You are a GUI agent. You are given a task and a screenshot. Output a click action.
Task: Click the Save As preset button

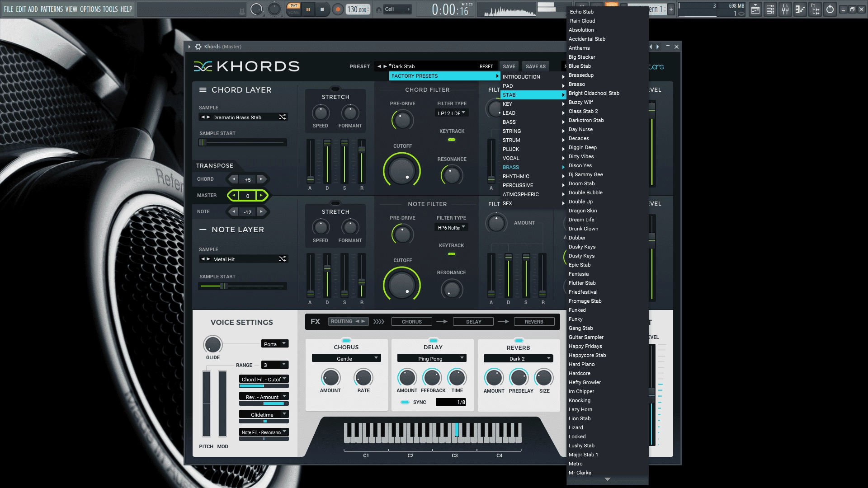click(x=536, y=66)
